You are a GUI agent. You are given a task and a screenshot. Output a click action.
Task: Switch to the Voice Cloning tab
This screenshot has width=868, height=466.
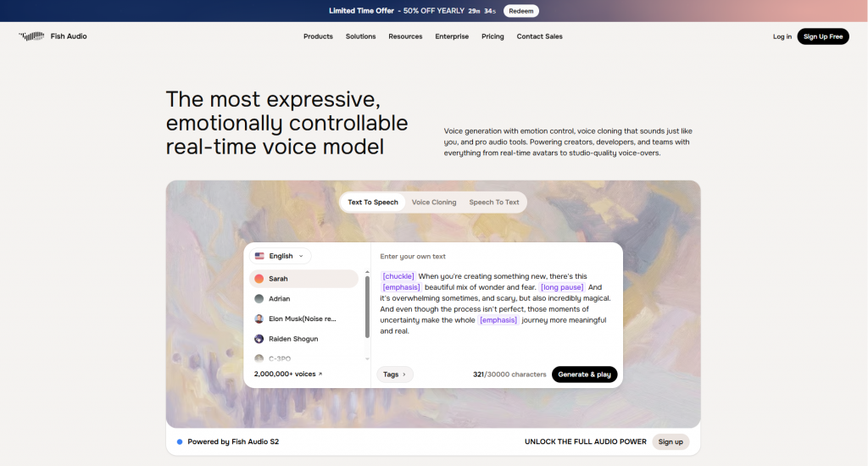pyautogui.click(x=434, y=202)
